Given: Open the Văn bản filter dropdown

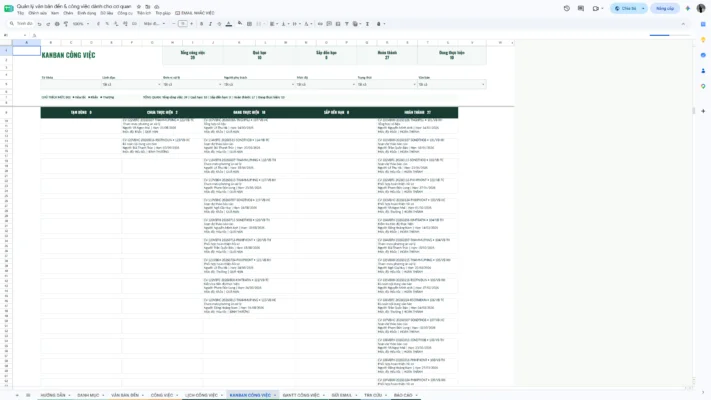Looking at the screenshot, I should point(452,84).
